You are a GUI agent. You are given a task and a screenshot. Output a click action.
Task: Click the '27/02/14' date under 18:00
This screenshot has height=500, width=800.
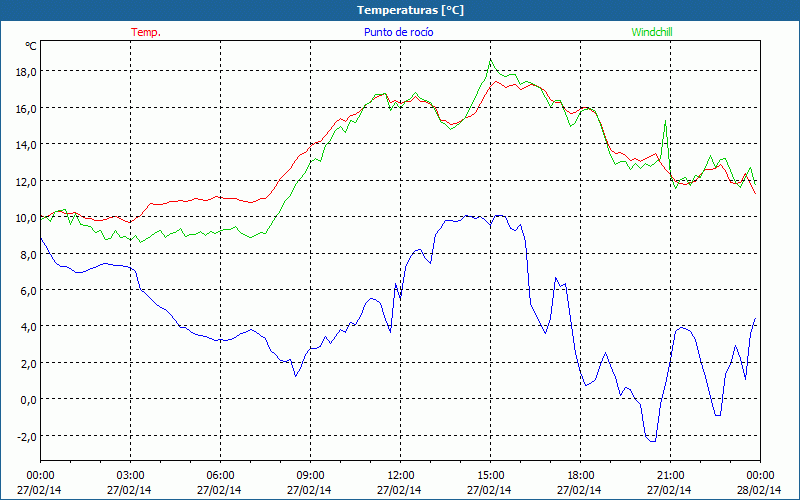click(x=579, y=490)
